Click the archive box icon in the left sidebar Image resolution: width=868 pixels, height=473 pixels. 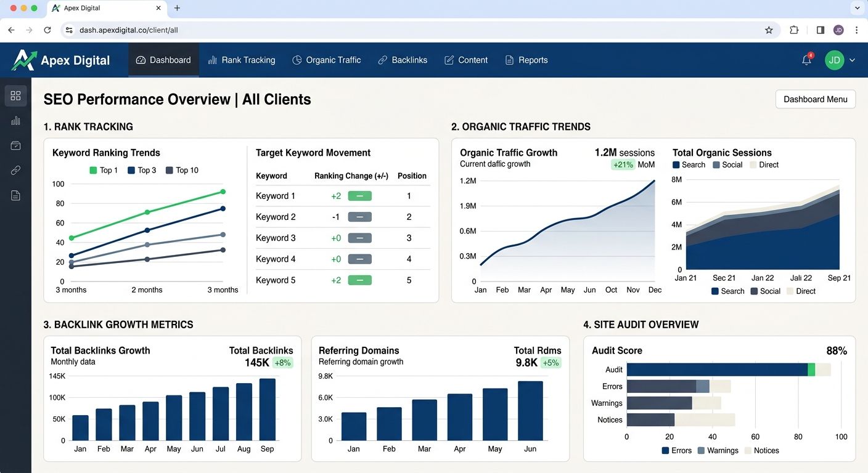pos(15,145)
